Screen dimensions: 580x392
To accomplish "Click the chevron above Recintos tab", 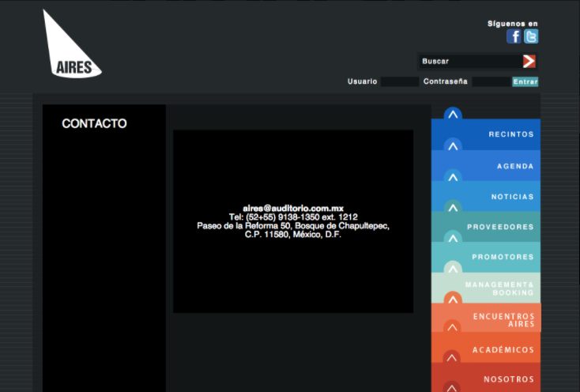I will pos(453,114).
